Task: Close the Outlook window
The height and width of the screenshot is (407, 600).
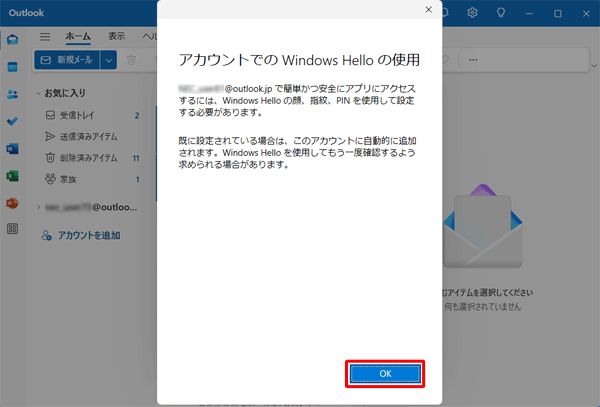Action: tap(586, 13)
